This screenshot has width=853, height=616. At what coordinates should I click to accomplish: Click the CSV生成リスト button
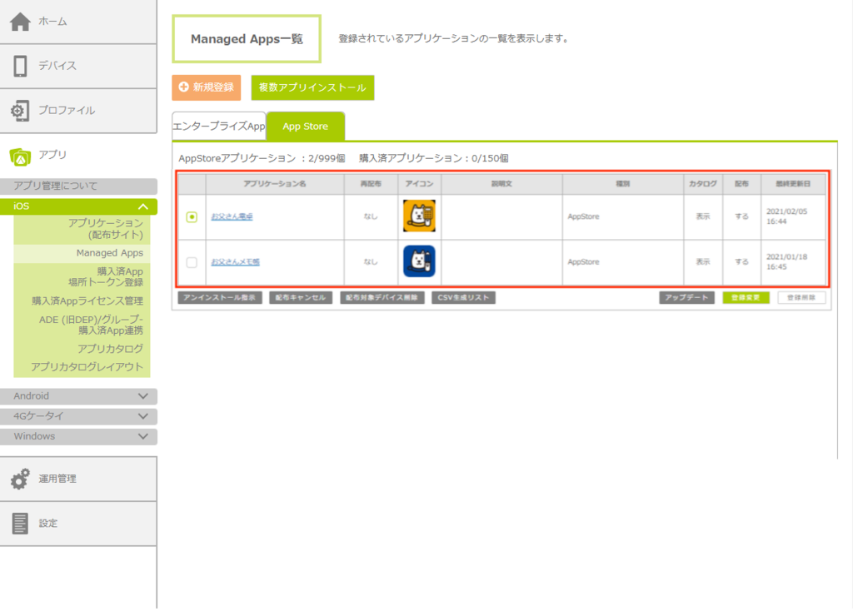coord(463,297)
